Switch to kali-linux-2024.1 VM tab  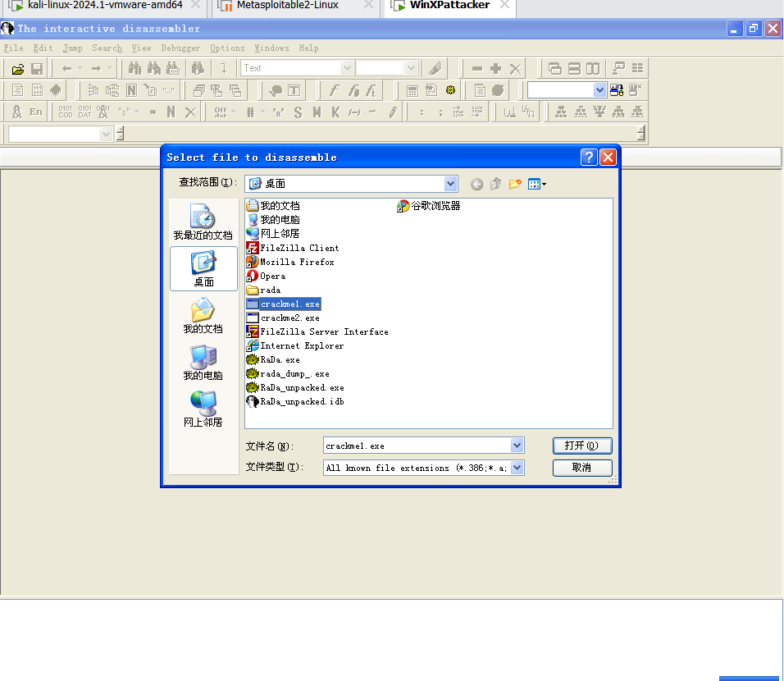click(x=105, y=6)
